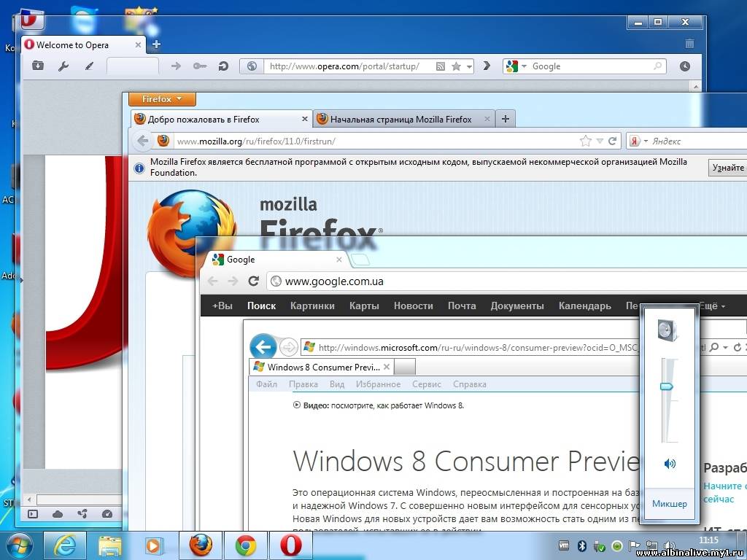Click the speaker device icon in volume popup
The image size is (747, 560).
[667, 330]
